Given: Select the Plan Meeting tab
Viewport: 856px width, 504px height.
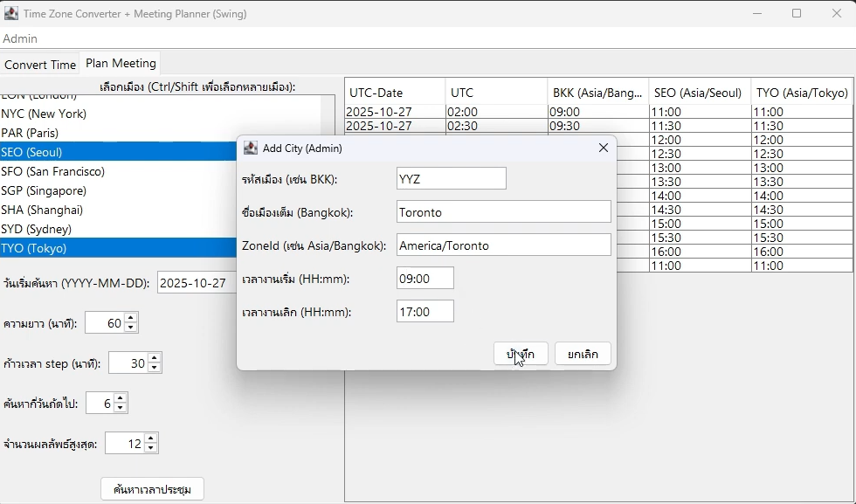Looking at the screenshot, I should 121,64.
